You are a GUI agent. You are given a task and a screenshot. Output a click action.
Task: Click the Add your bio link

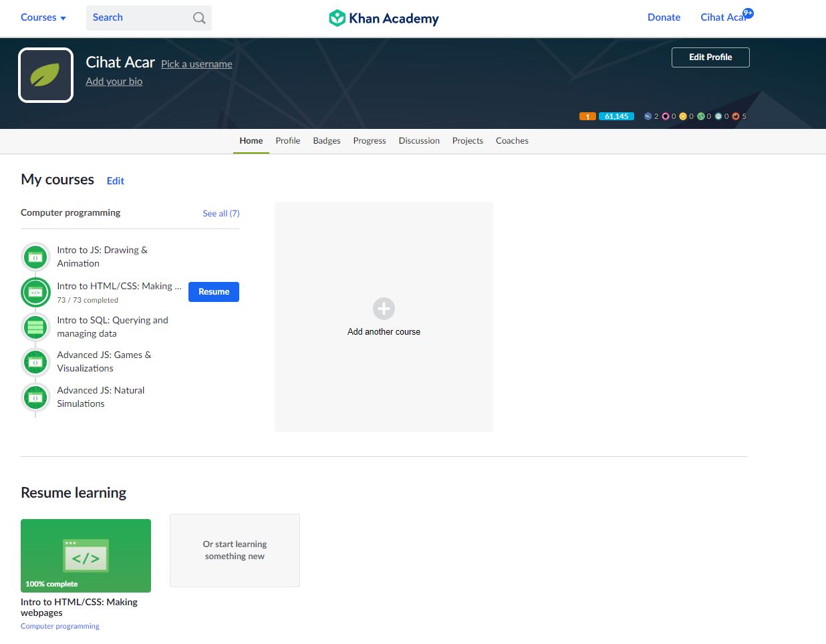[114, 82]
